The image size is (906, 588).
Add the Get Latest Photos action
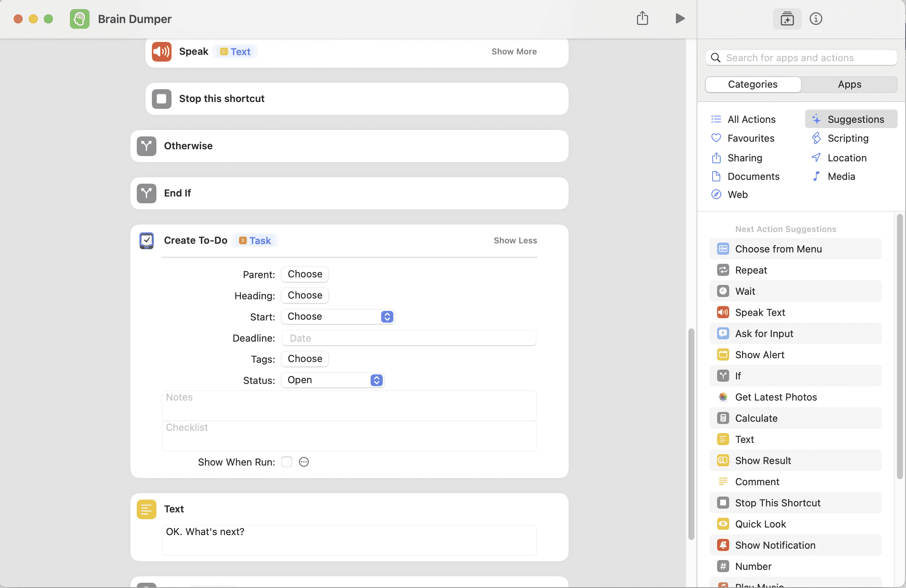point(796,397)
